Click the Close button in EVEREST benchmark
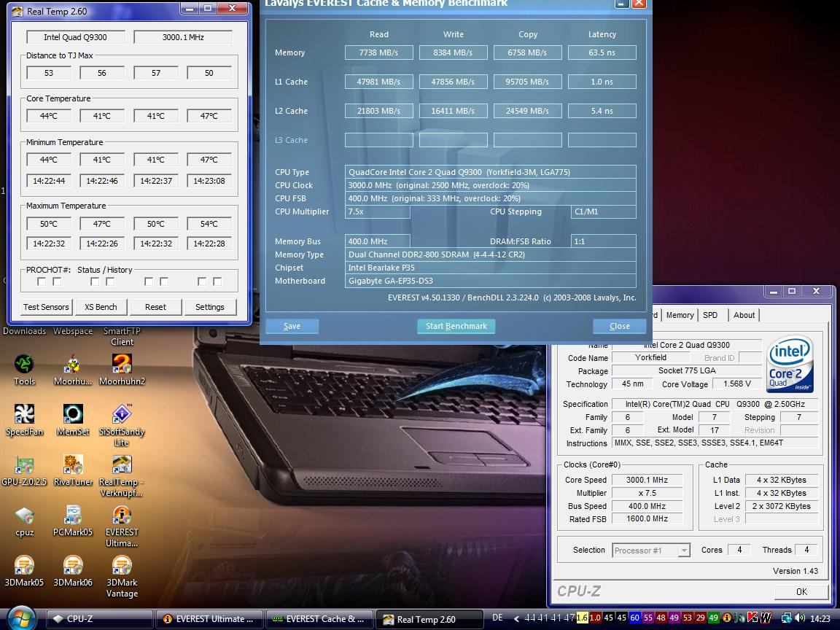 620,326
